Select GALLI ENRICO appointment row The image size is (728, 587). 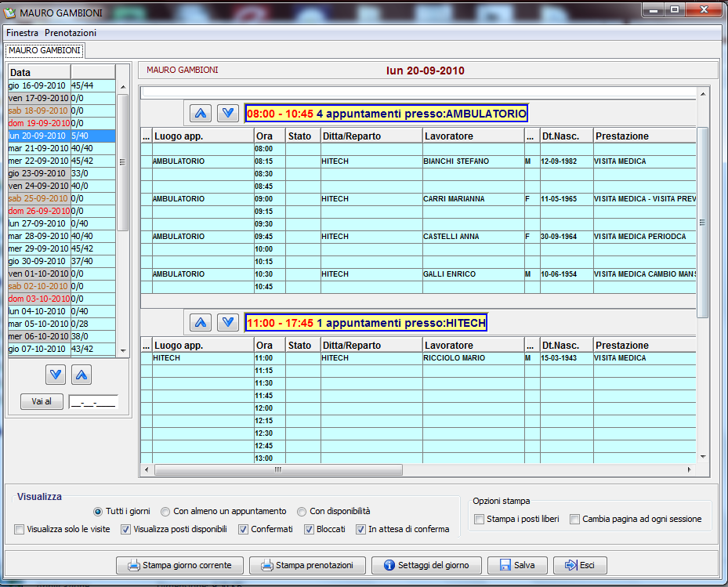coord(418,274)
